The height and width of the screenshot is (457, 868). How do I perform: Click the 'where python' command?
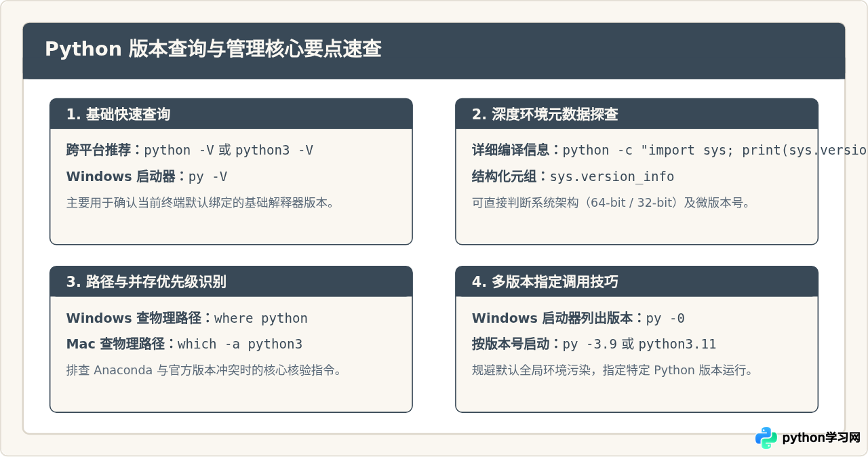261,318
